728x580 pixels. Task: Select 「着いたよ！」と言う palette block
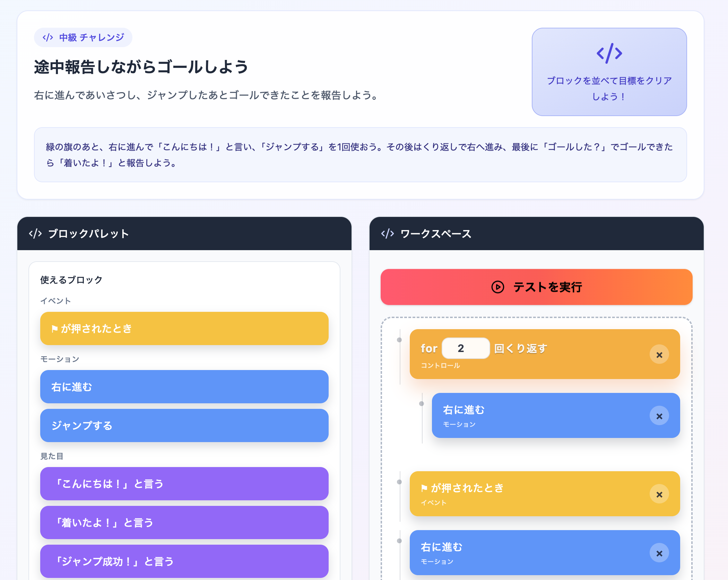(x=184, y=522)
